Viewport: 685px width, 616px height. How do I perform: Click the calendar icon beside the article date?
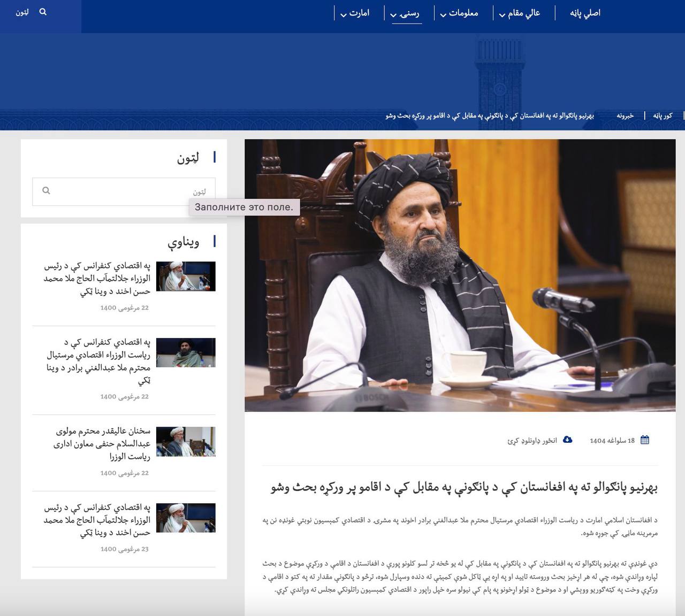pos(645,440)
